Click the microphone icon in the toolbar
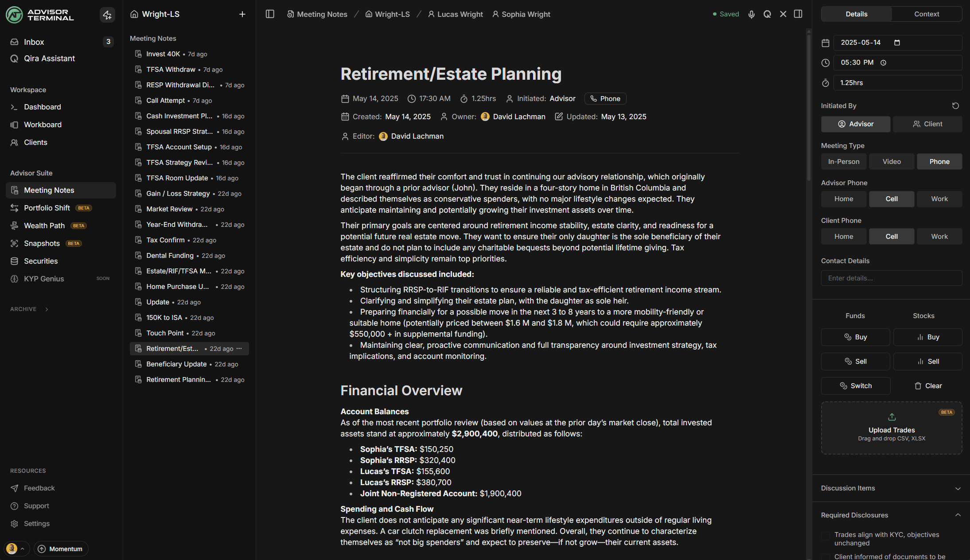 click(752, 14)
